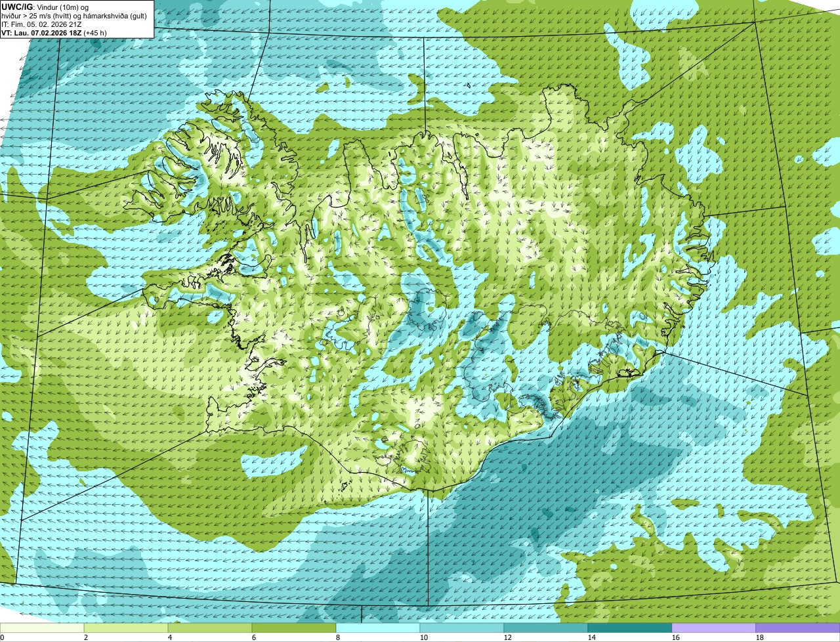
Task: Click the 10–12 m/s light teal legend swatch
Action: click(462, 628)
